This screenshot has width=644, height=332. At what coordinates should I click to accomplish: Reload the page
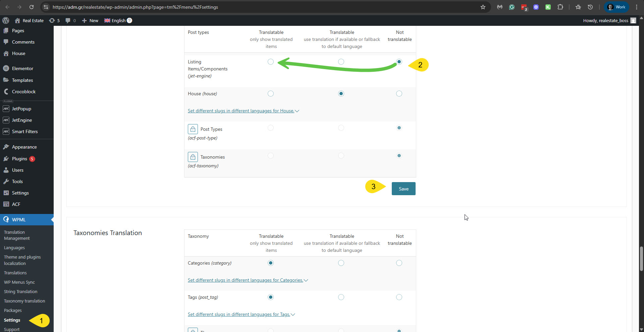tap(31, 7)
